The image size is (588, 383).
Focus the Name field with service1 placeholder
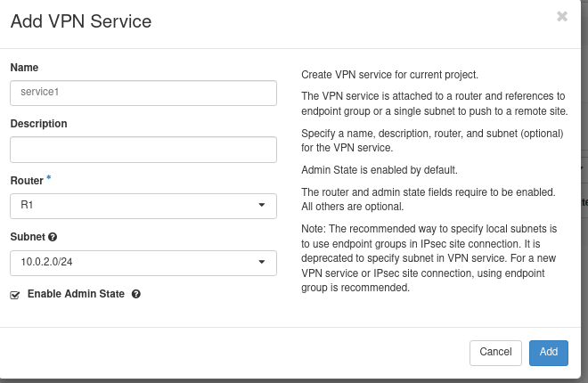143,93
